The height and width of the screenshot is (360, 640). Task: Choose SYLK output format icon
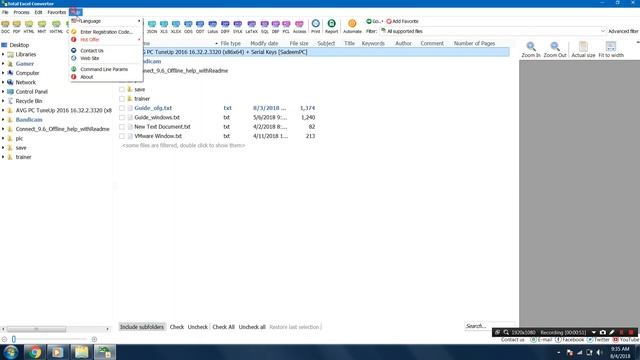[x=238, y=26]
